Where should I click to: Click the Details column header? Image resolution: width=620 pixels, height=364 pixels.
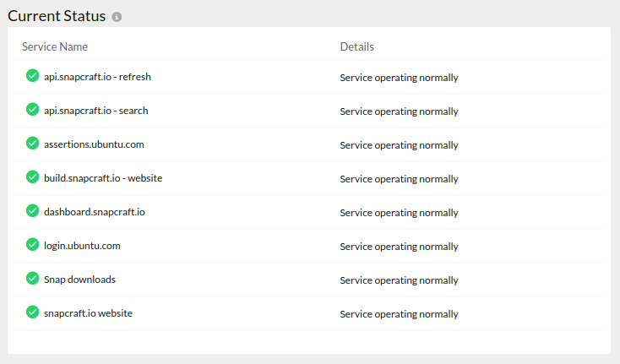coord(356,46)
